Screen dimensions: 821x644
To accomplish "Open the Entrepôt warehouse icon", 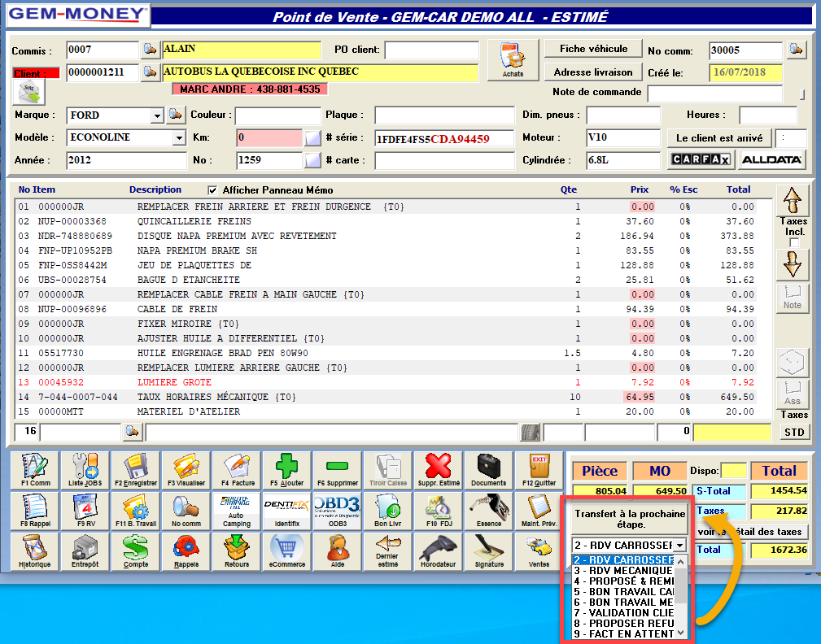I will 85,551.
